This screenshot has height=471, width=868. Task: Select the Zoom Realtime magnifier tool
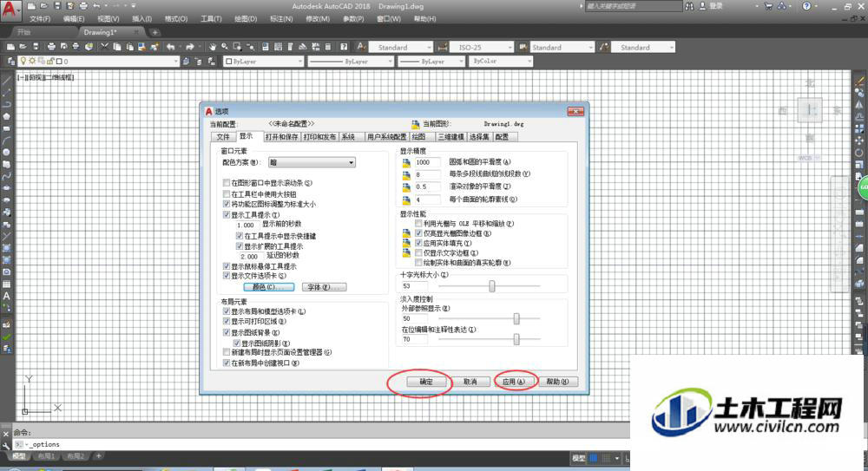click(x=225, y=47)
